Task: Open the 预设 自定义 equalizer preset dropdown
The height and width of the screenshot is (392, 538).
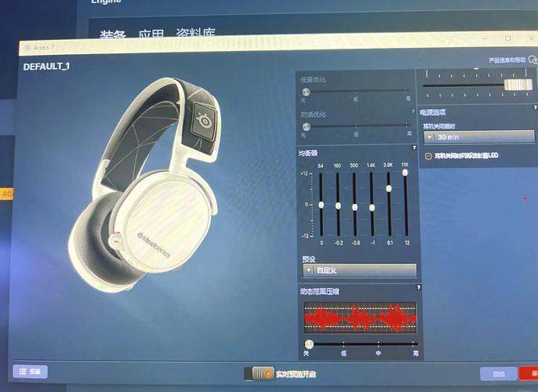Action: pos(359,270)
